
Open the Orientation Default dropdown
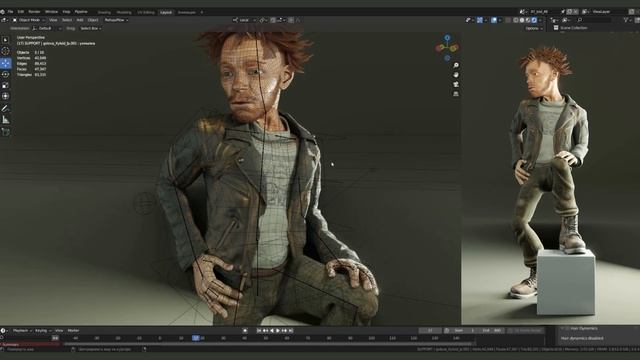[47, 28]
